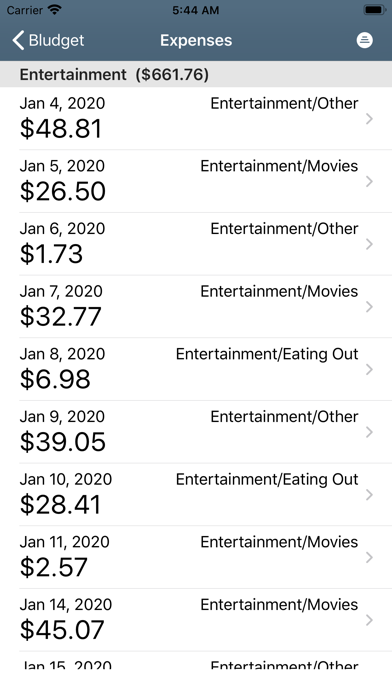Tap chevron for the $28.41 expense

(x=369, y=495)
